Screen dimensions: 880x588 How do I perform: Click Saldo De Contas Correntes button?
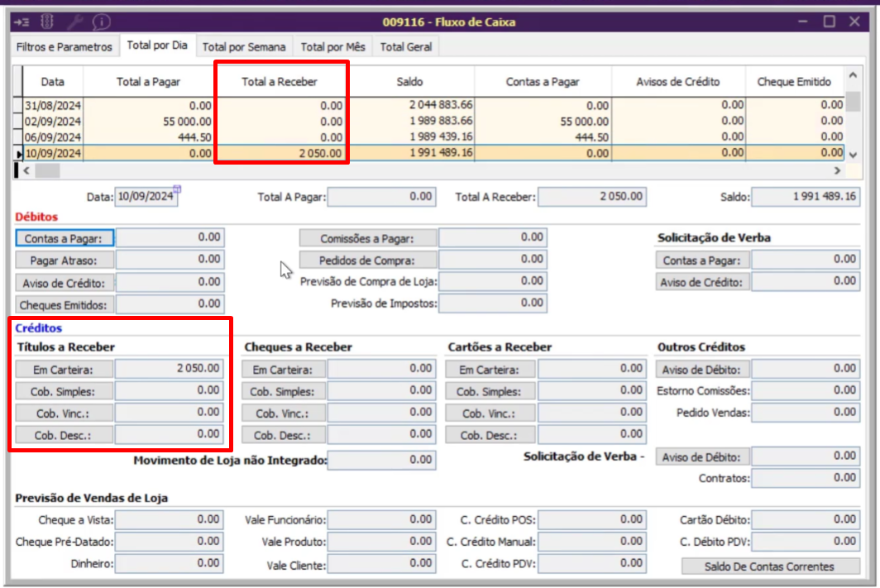click(x=770, y=566)
